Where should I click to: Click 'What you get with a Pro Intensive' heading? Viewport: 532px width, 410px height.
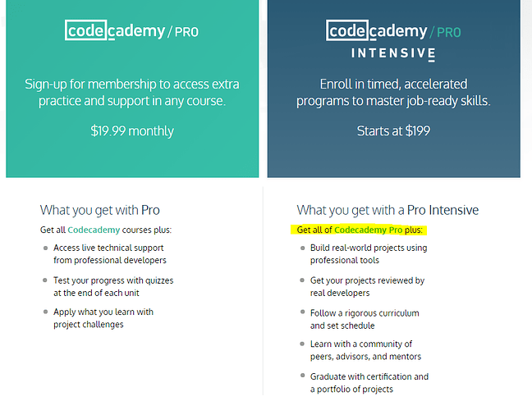click(388, 210)
